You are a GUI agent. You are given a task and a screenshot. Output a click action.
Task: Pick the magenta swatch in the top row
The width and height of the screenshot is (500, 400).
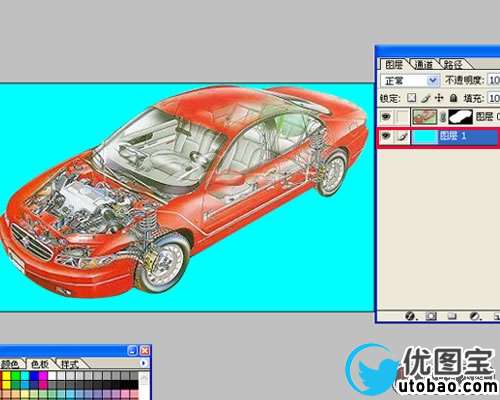click(x=43, y=376)
